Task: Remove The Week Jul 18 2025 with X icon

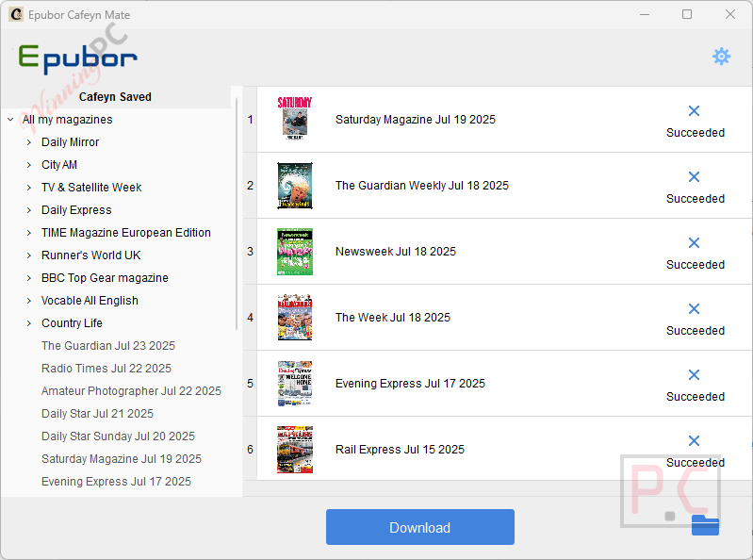Action: tap(694, 309)
